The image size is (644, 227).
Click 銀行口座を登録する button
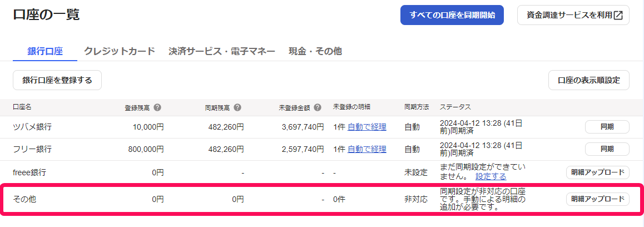click(x=57, y=80)
